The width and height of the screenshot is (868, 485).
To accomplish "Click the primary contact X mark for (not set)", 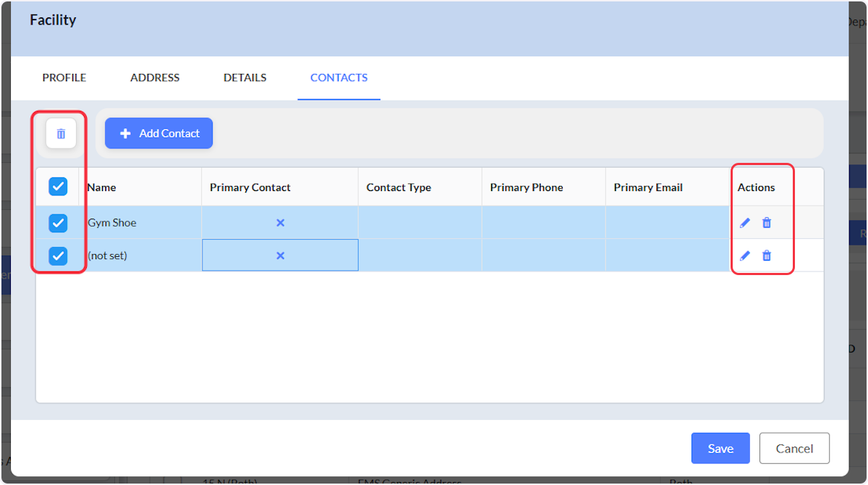I will 280,256.
